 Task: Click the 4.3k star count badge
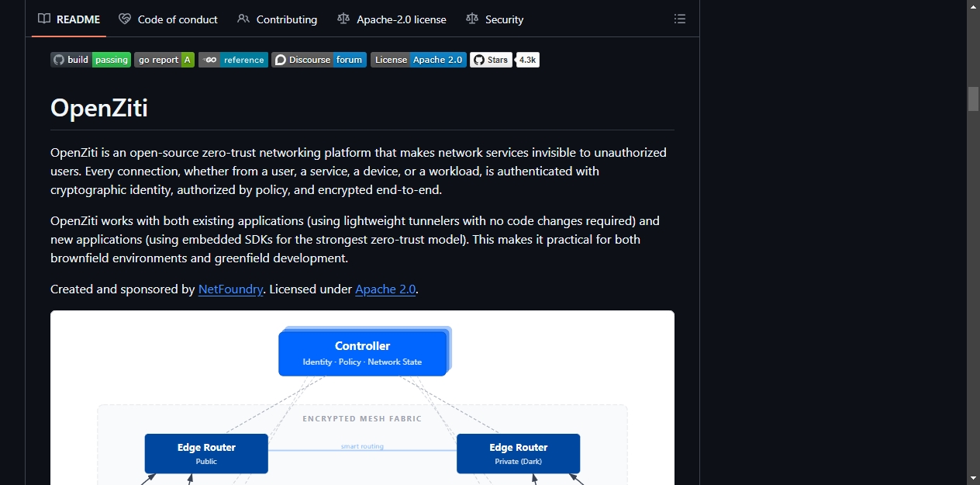[528, 60]
